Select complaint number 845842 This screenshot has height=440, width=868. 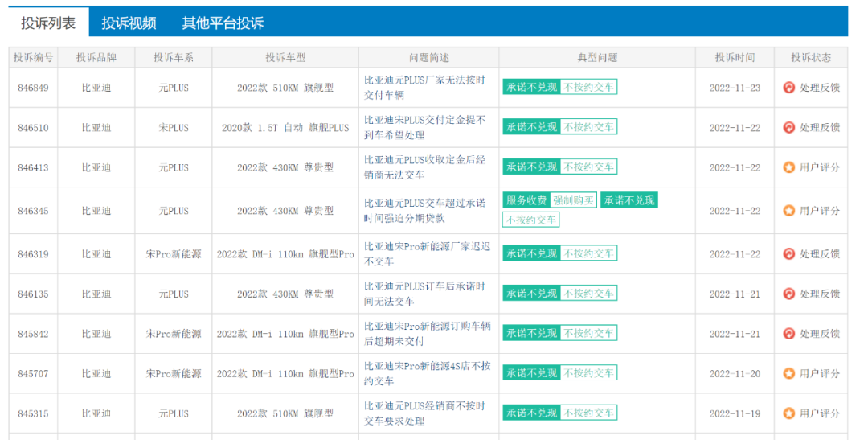33,334
